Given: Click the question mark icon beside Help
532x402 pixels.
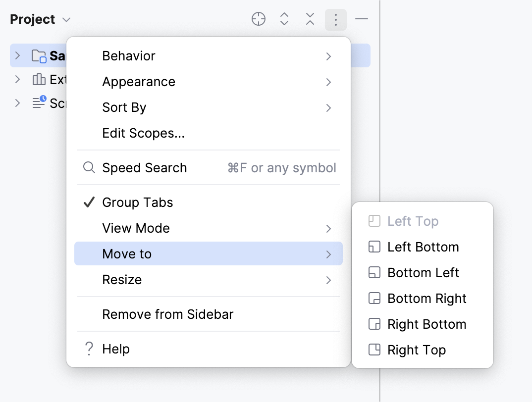Looking at the screenshot, I should point(89,349).
